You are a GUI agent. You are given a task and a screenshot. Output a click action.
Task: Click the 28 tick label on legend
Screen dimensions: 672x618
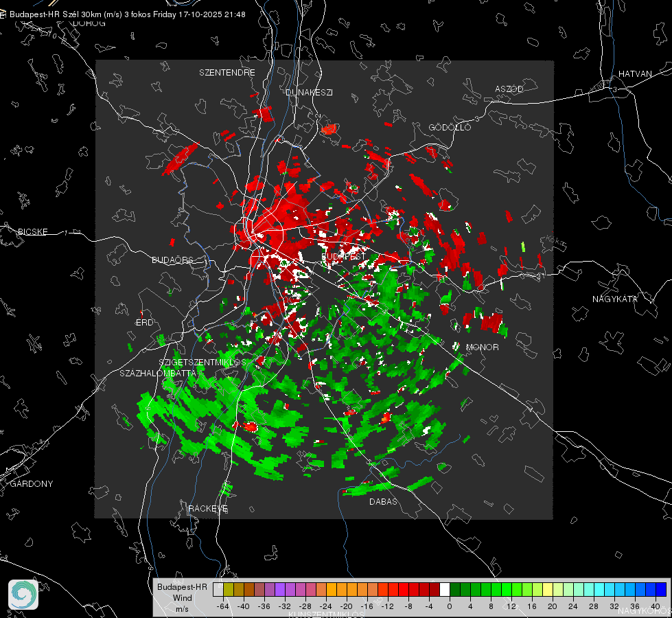click(x=594, y=606)
